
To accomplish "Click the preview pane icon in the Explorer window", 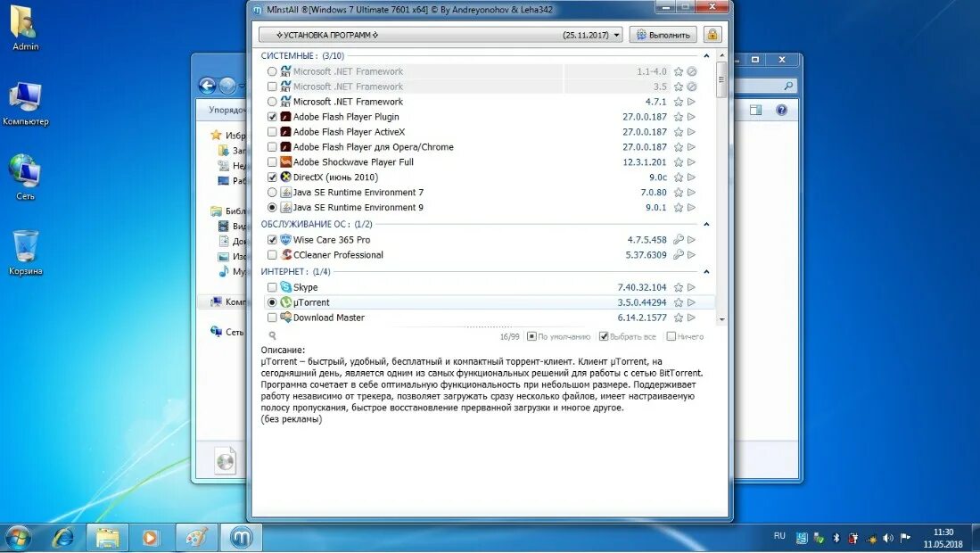I will [755, 110].
